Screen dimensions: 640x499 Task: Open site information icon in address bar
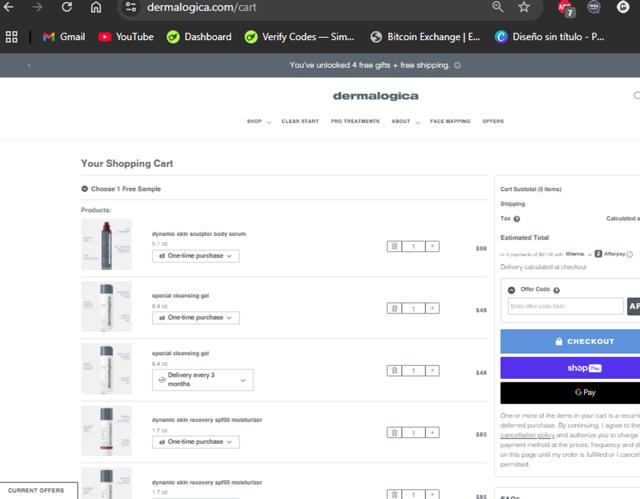pyautogui.click(x=131, y=7)
